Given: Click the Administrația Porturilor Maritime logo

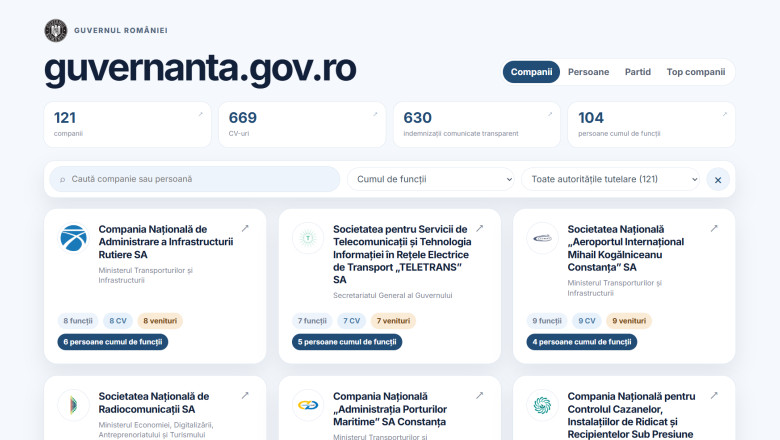Looking at the screenshot, I should coord(308,405).
